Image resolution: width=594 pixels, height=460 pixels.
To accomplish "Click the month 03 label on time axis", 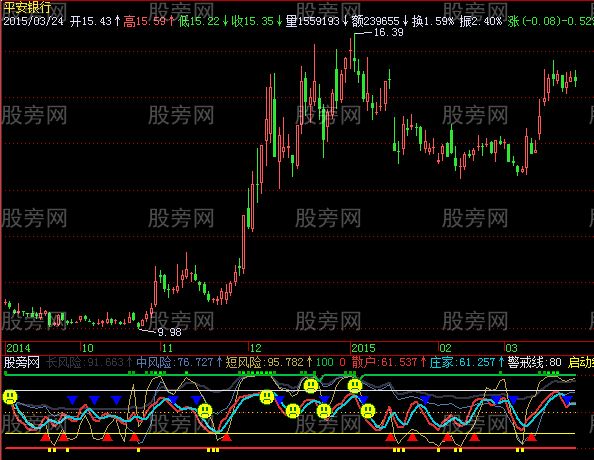I will tap(511, 348).
